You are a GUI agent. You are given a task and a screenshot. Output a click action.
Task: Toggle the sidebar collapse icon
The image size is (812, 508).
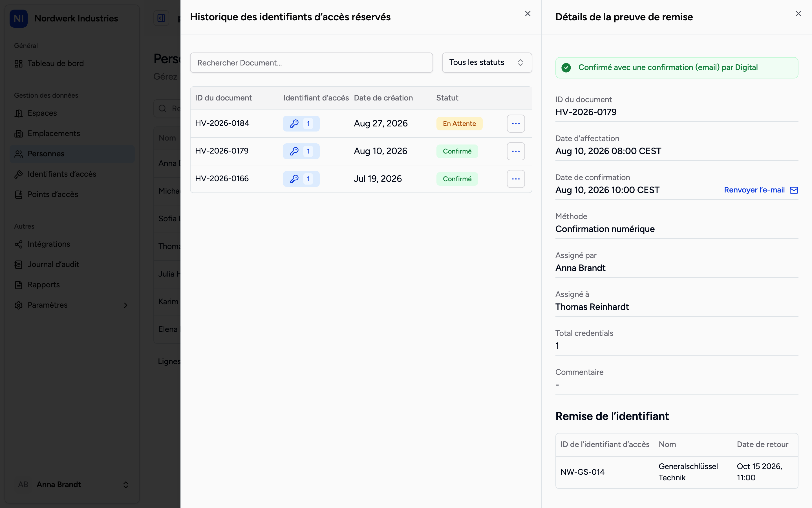(x=161, y=18)
